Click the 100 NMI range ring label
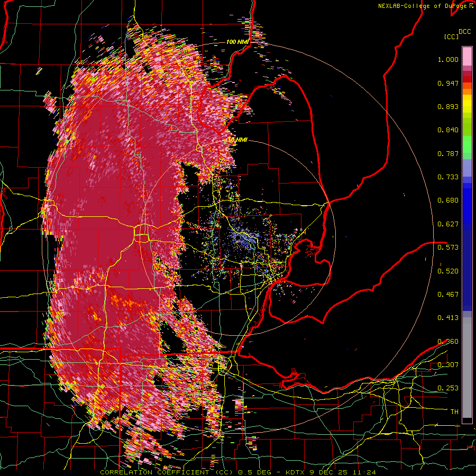 pos(237,42)
